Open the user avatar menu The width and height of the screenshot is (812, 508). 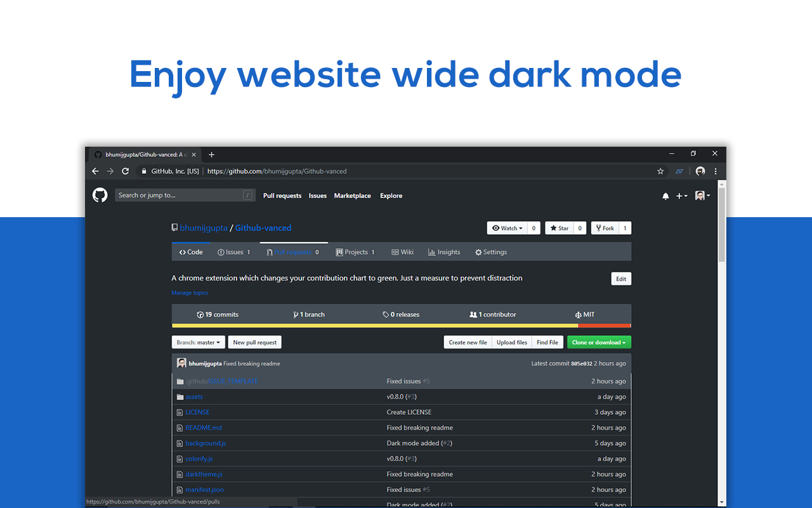point(702,196)
